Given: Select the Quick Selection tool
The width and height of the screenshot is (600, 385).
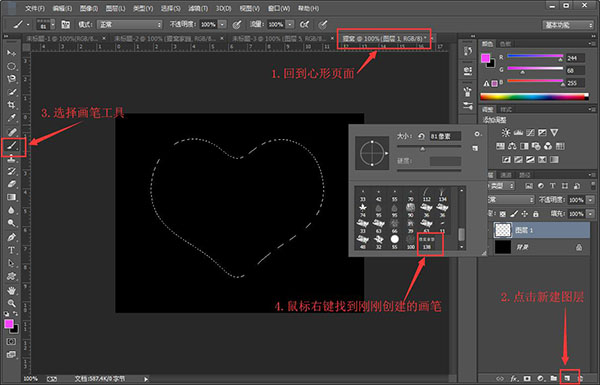Looking at the screenshot, I should [11, 92].
